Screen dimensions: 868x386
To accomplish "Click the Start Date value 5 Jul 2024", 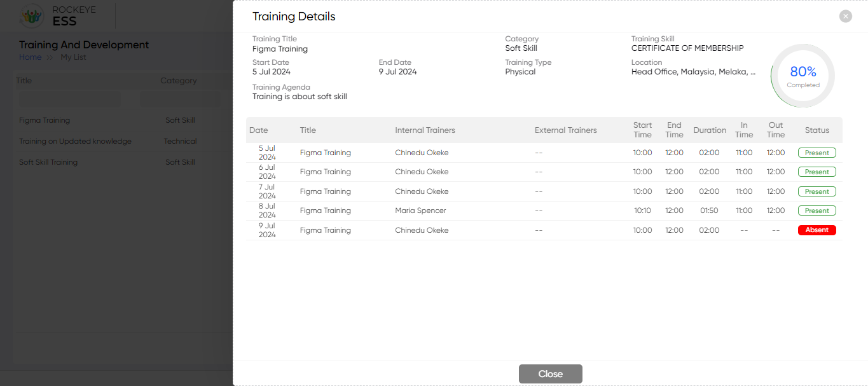I will (x=272, y=72).
